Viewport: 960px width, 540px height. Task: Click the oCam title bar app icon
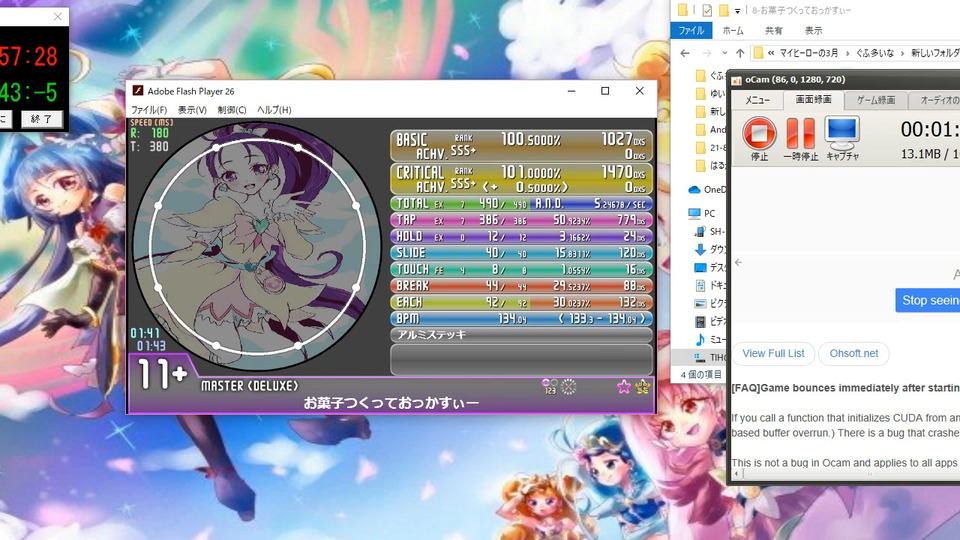click(x=737, y=80)
